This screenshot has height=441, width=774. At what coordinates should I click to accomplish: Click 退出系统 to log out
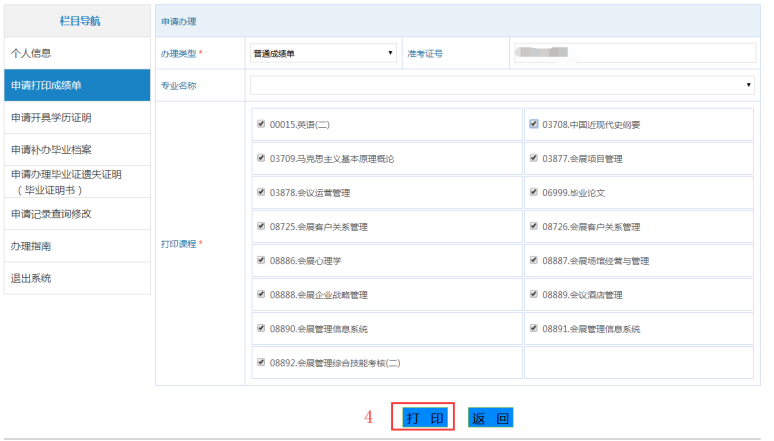(x=77, y=278)
